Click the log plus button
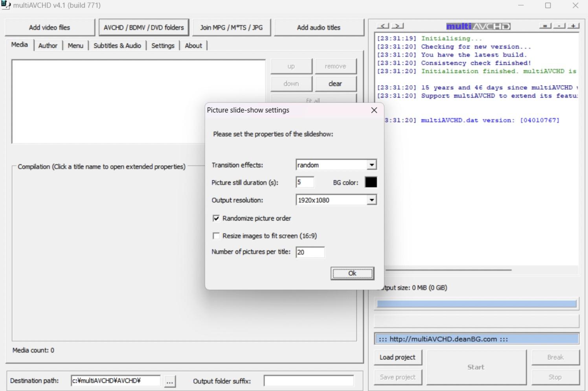 point(573,26)
